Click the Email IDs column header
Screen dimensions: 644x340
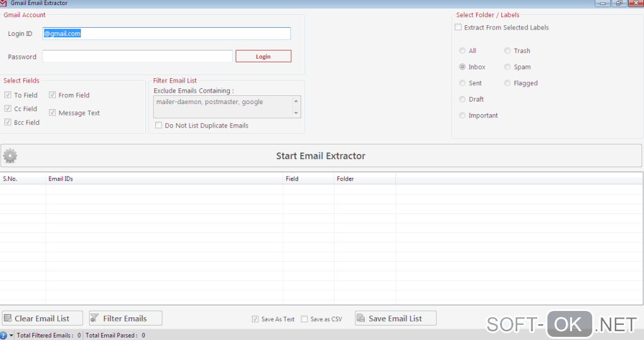click(164, 179)
